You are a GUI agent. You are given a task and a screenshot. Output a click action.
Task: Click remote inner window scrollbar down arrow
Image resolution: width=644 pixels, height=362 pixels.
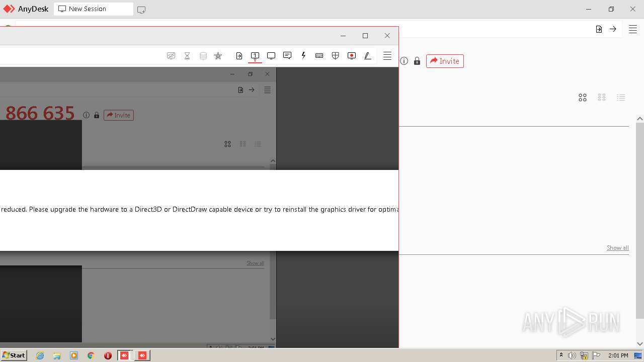coord(273,339)
